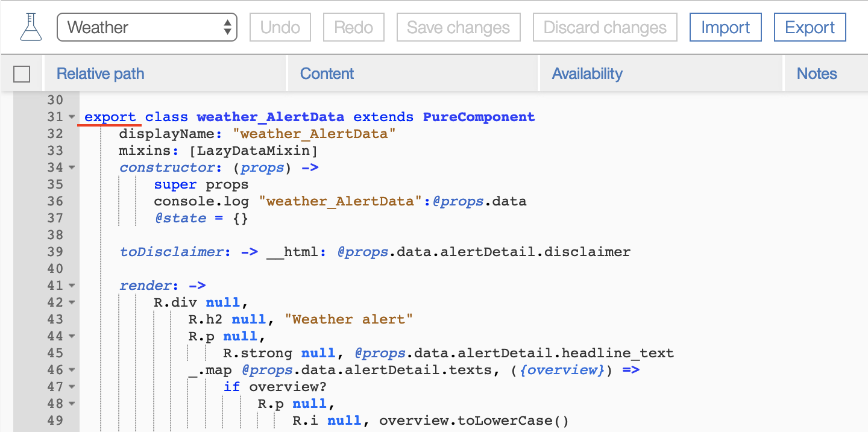The height and width of the screenshot is (432, 868).
Task: Click overview.toLowerCase() on line 49
Action: [474, 421]
